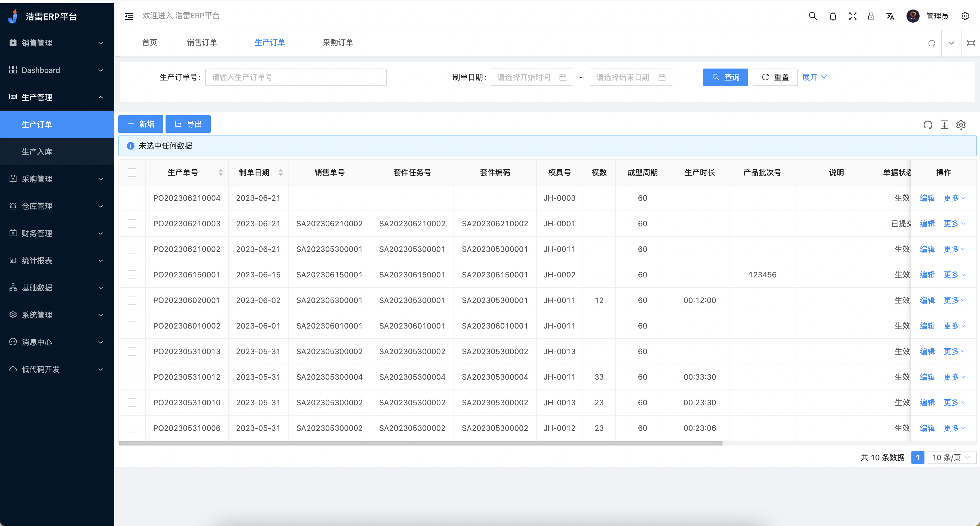Click the 采购管理 sidebar icon
980x526 pixels.
pyautogui.click(x=13, y=179)
